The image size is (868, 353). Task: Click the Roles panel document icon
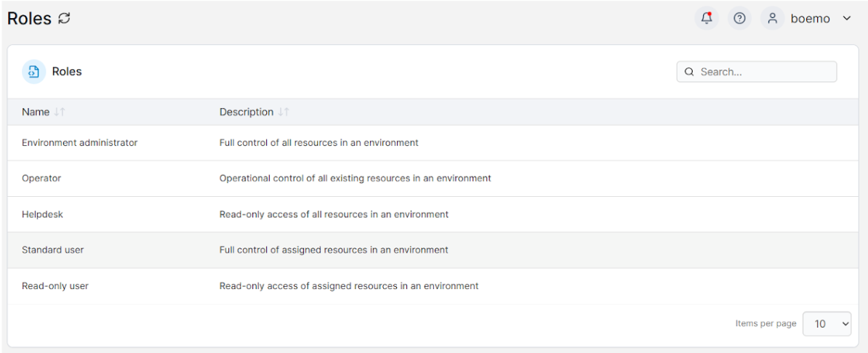[33, 71]
